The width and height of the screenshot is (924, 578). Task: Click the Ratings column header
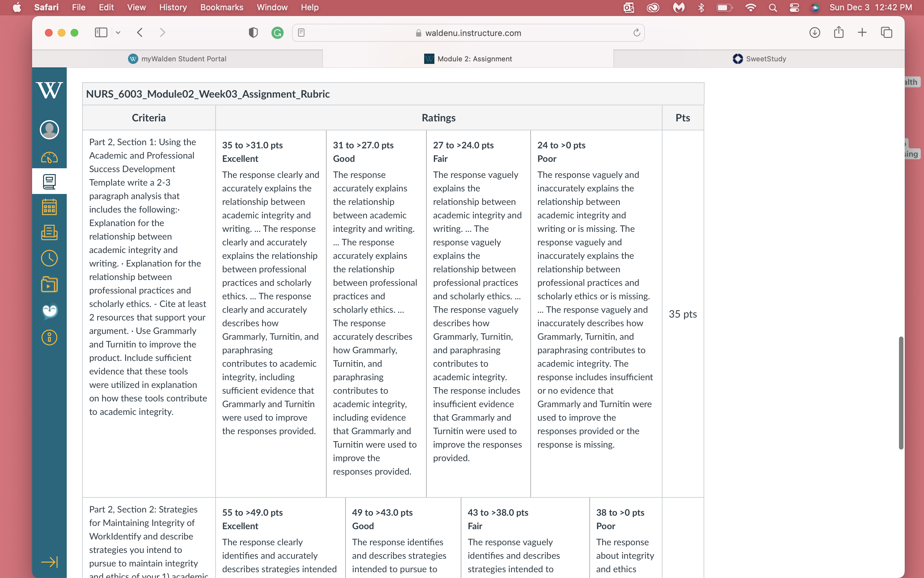tap(438, 118)
